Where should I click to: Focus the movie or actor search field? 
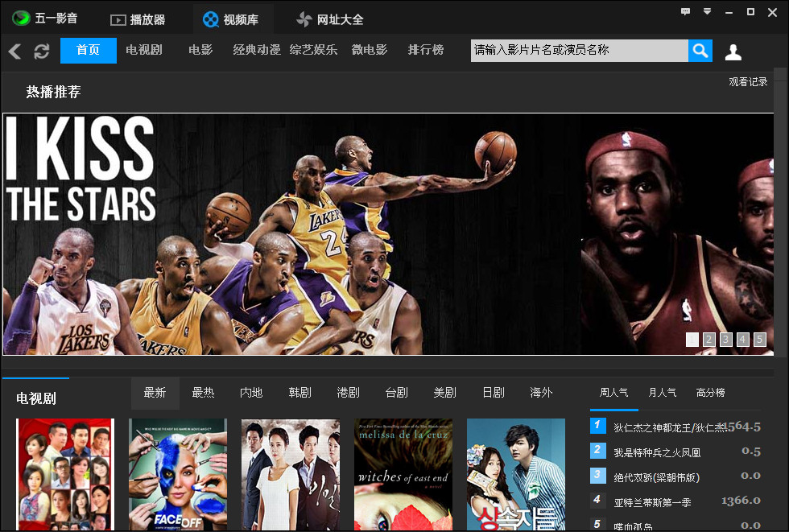[x=580, y=50]
